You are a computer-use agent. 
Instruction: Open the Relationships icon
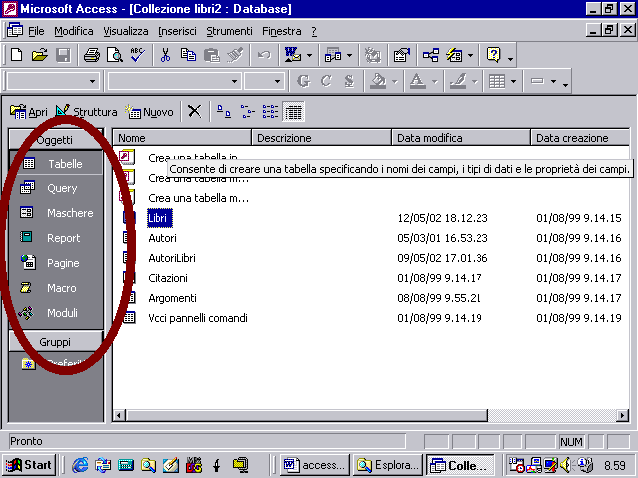[x=430, y=55]
